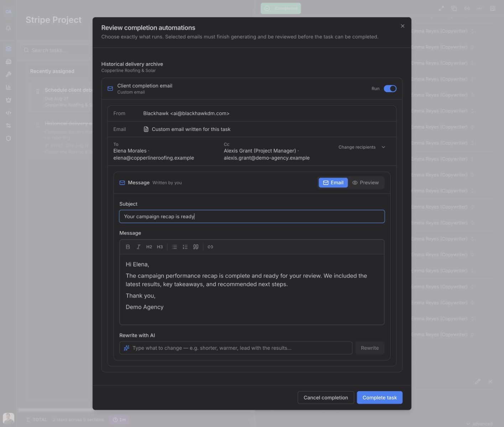
Task: Click the Subject text field
Action: [x=252, y=216]
